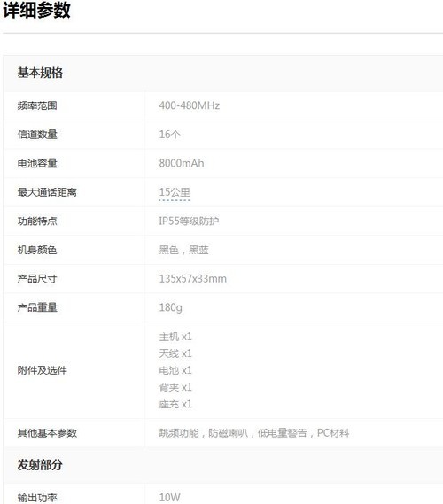
Task: Select the 400-480MHz value
Action: (190, 105)
